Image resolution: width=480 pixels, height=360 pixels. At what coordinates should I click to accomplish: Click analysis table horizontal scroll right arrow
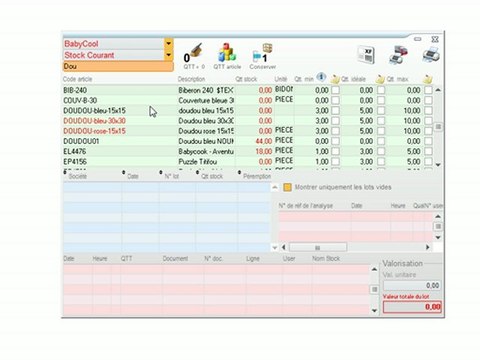tap(428, 247)
